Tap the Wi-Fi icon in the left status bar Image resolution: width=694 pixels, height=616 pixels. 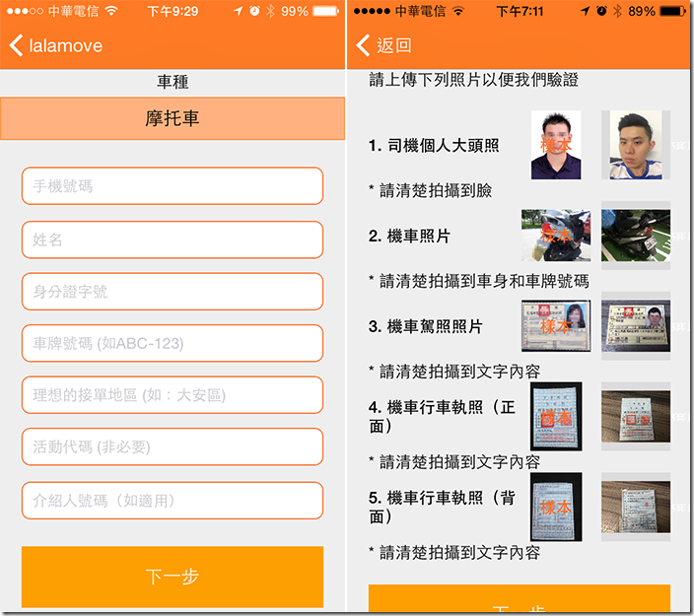click(x=111, y=11)
